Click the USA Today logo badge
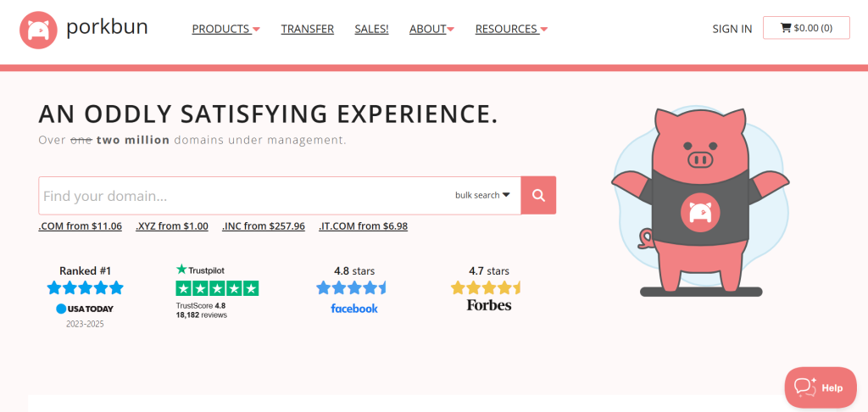 85,309
